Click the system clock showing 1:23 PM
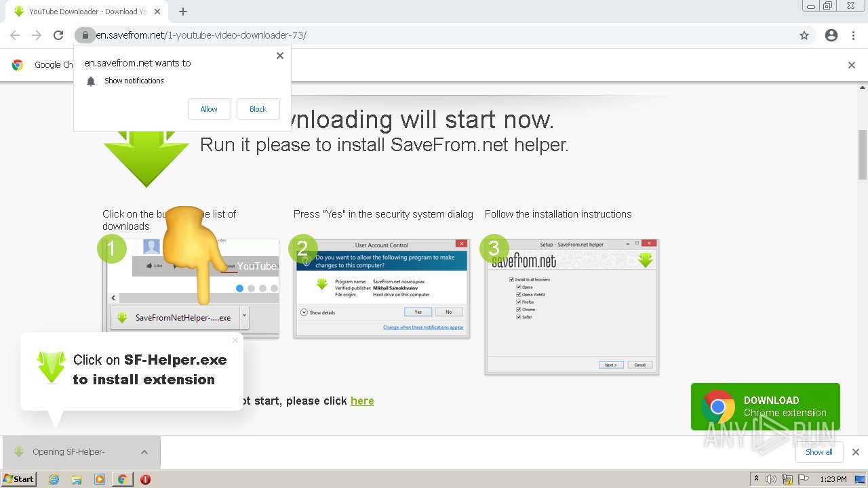The height and width of the screenshot is (488, 868). click(833, 479)
